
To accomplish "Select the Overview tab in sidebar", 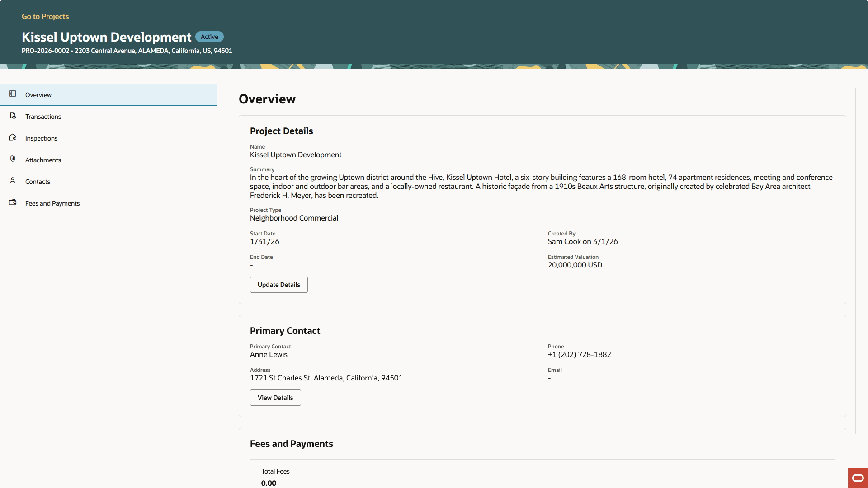I will coord(38,94).
